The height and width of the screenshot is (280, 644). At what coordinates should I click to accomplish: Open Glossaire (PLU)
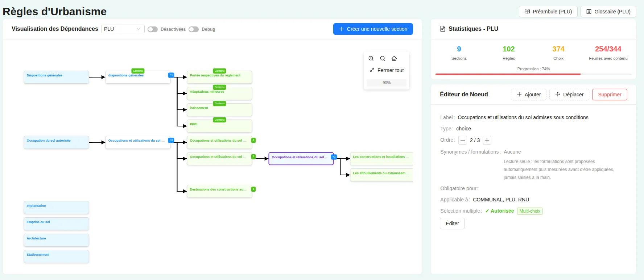608,12
